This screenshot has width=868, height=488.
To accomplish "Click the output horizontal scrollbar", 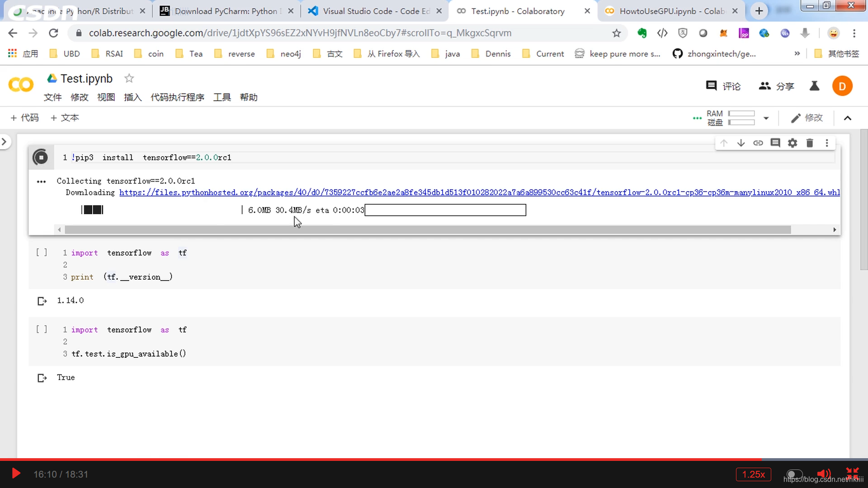I will (x=428, y=230).
